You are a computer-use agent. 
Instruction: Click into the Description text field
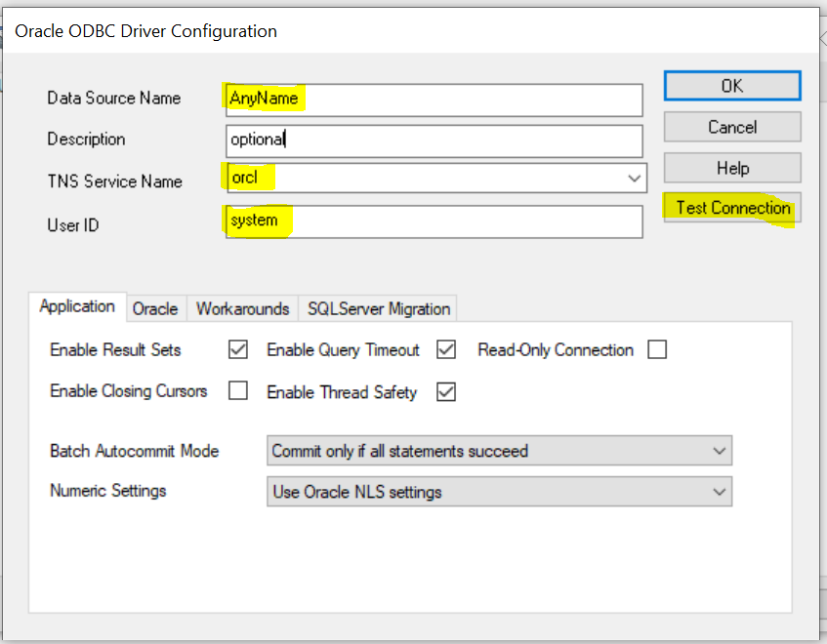[434, 141]
